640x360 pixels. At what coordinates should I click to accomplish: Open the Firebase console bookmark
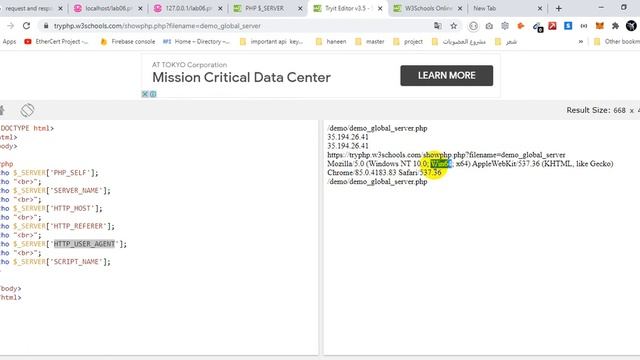(x=128, y=42)
